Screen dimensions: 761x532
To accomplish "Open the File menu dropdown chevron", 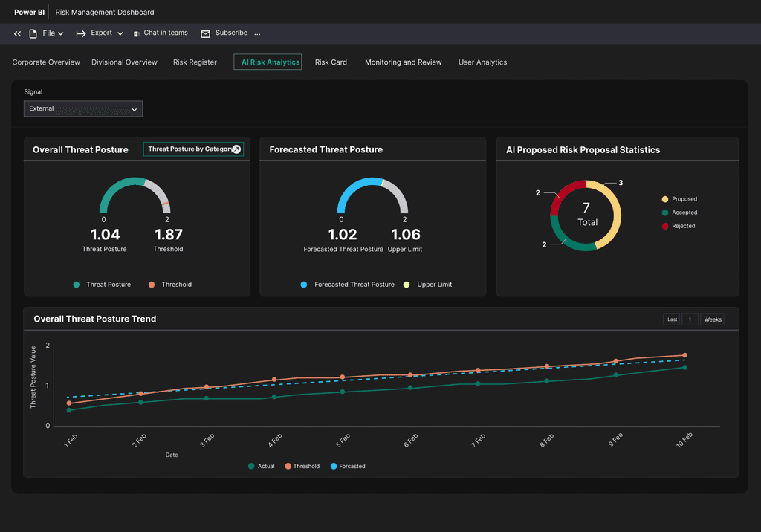I will tap(61, 33).
